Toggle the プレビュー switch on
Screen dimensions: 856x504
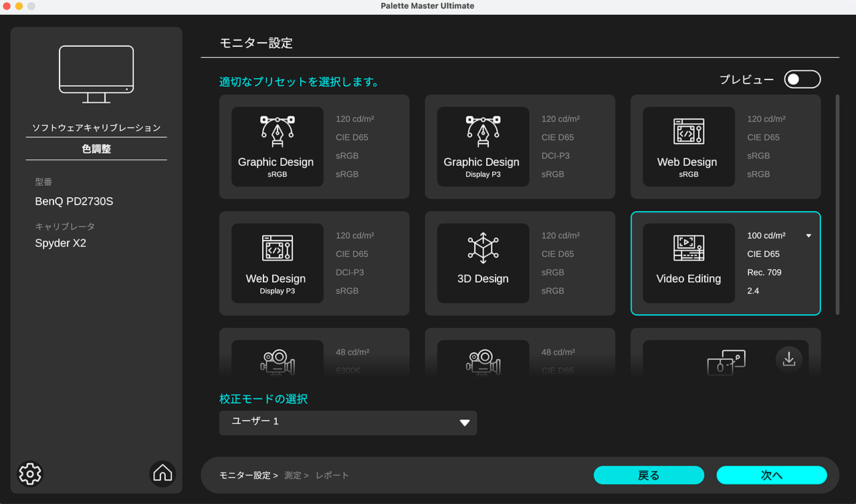[802, 80]
